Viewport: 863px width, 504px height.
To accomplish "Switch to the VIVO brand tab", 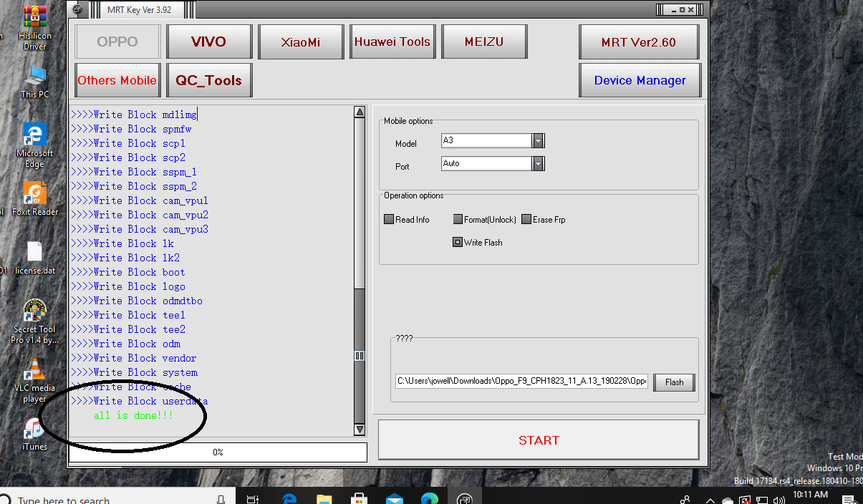I will (x=209, y=42).
